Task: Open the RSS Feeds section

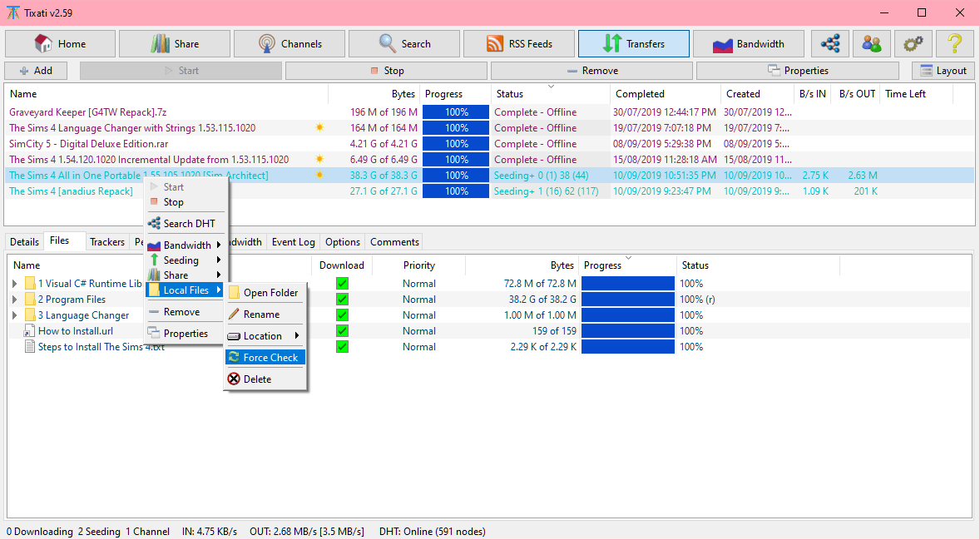Action: pos(519,44)
